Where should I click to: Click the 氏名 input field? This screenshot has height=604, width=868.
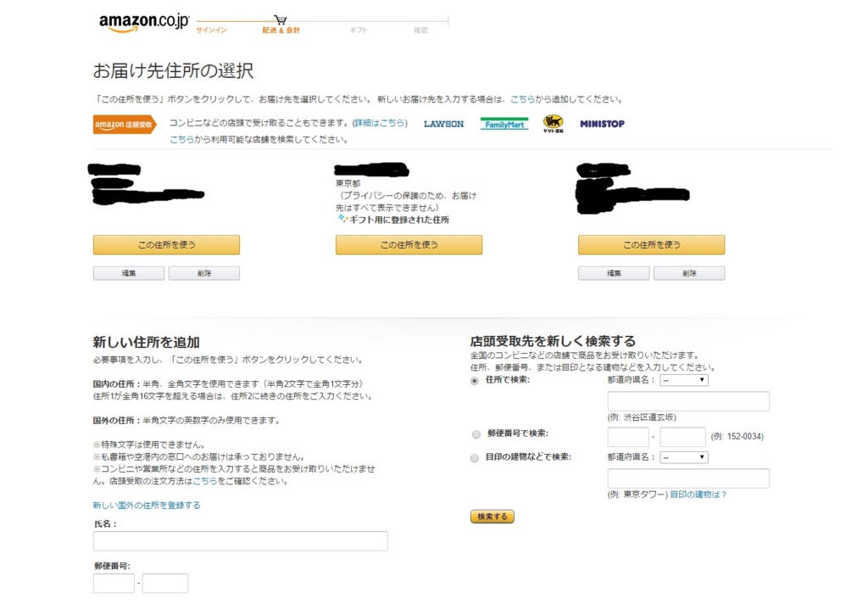240,541
